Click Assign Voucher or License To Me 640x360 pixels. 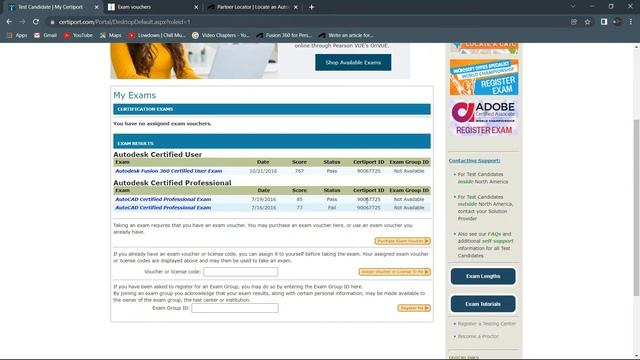click(394, 272)
